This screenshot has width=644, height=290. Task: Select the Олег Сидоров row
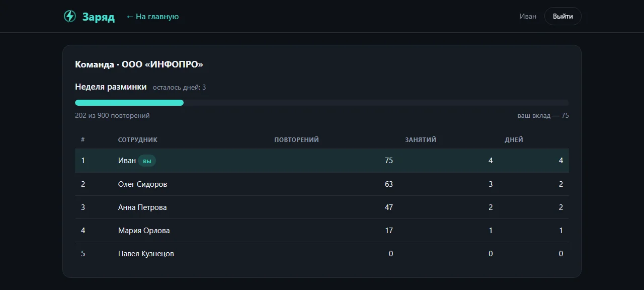pos(322,184)
